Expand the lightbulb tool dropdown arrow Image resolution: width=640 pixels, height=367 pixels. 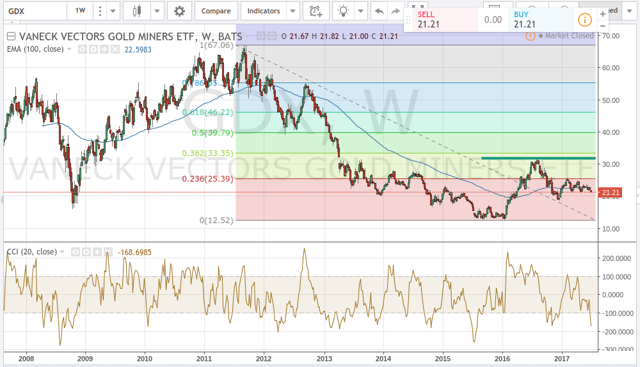[x=360, y=11]
